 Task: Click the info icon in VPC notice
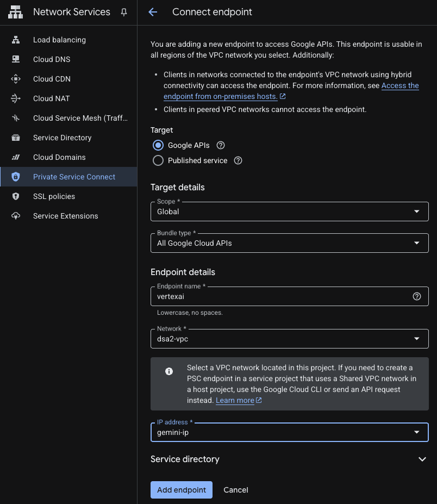coord(169,371)
